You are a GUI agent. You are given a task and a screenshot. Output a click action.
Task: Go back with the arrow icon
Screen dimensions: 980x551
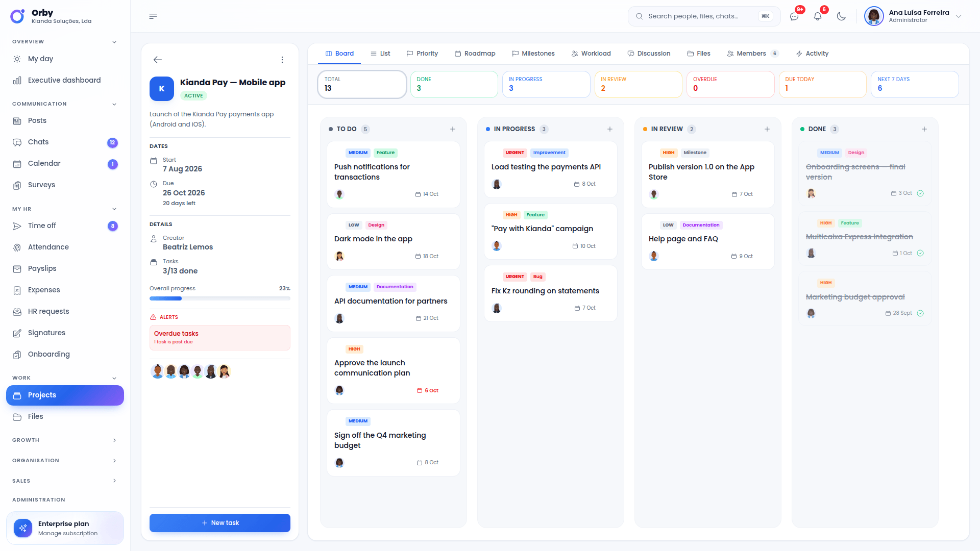[x=158, y=60]
